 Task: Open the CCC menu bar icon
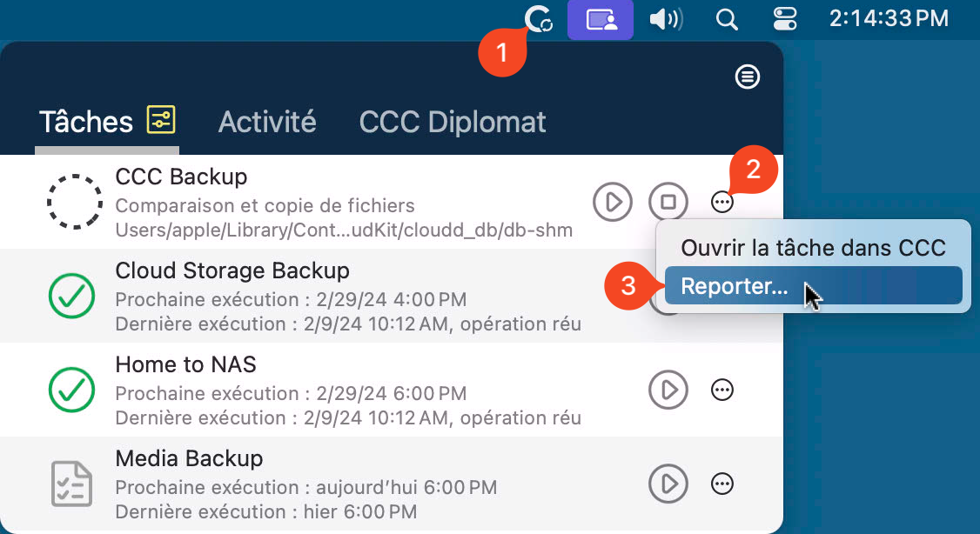click(539, 19)
